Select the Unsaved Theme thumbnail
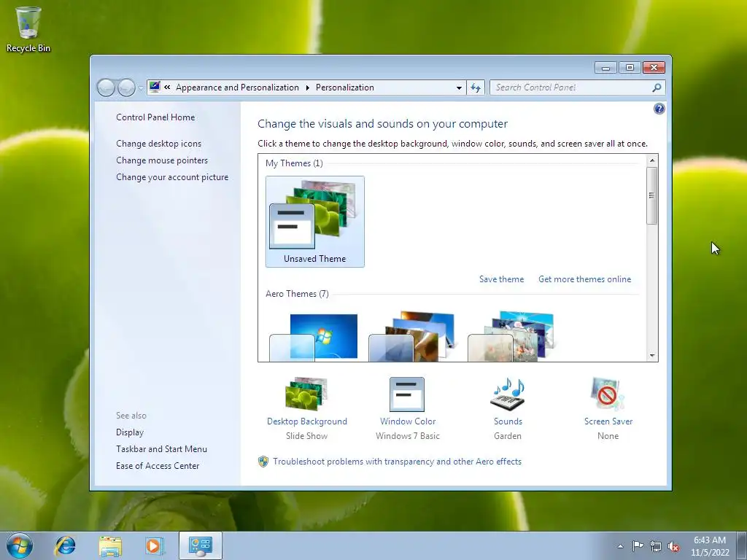The width and height of the screenshot is (747, 560). click(x=315, y=222)
